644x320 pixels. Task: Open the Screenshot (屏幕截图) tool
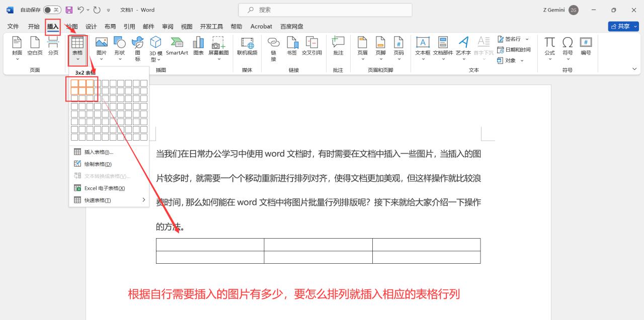click(218, 48)
